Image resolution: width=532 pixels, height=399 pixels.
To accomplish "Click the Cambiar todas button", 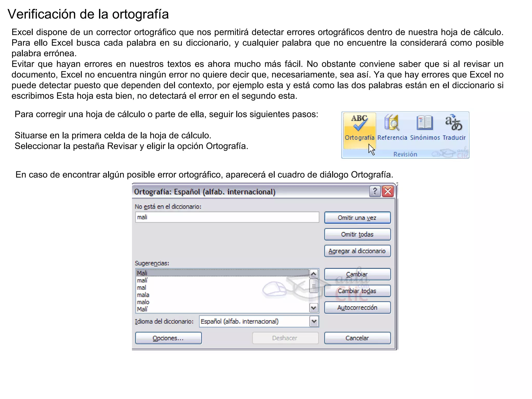I will pyautogui.click(x=357, y=291).
